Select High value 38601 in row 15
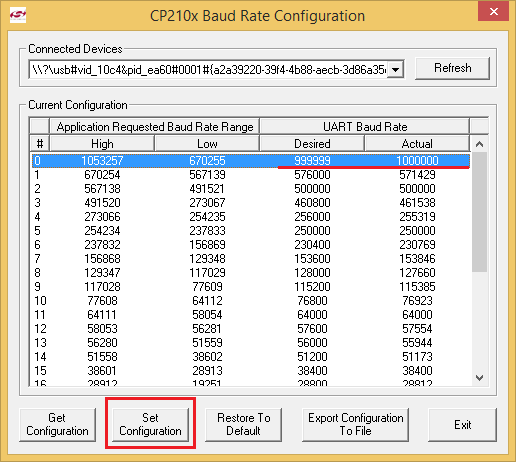Viewport: 516px width, 462px height. tap(102, 371)
